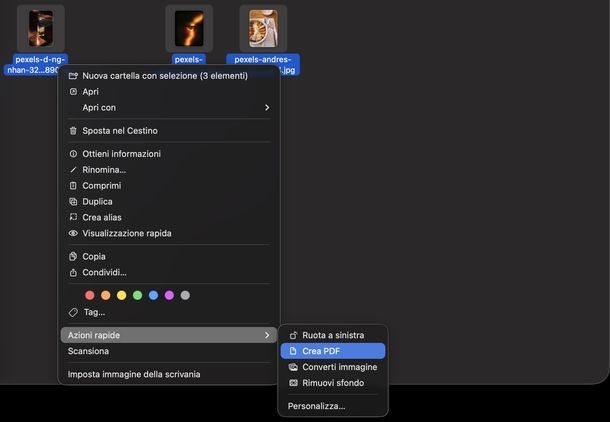Image resolution: width=610 pixels, height=422 pixels.
Task: Select Rimuovi sfondo quick action
Action: click(x=333, y=383)
